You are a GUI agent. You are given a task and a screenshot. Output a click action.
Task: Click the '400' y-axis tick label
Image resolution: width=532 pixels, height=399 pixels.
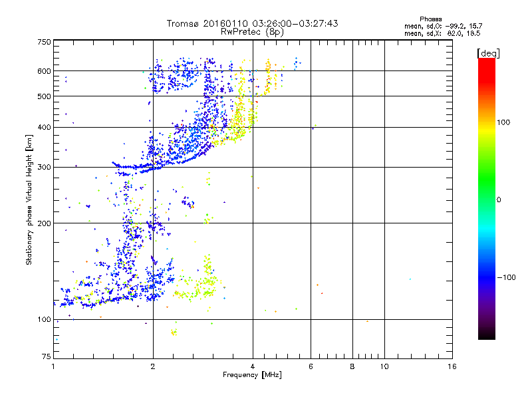tap(44, 128)
